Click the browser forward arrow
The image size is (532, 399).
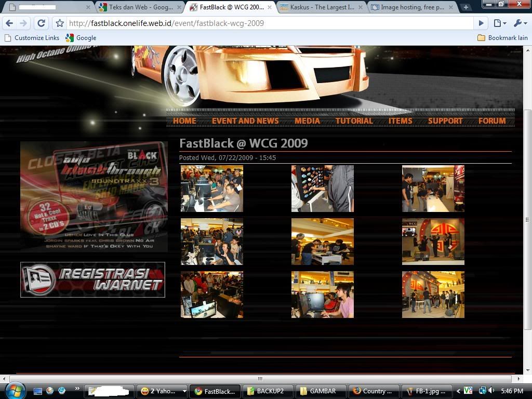23,23
